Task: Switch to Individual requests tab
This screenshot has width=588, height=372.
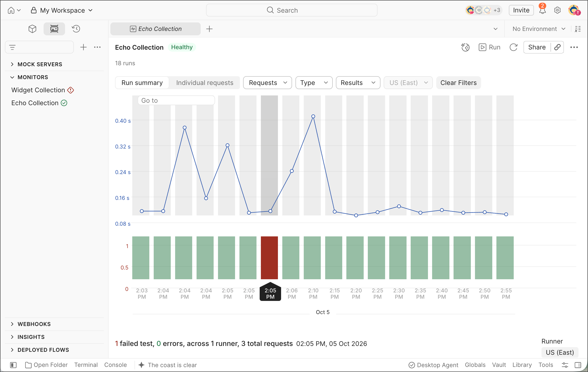Action: (205, 83)
